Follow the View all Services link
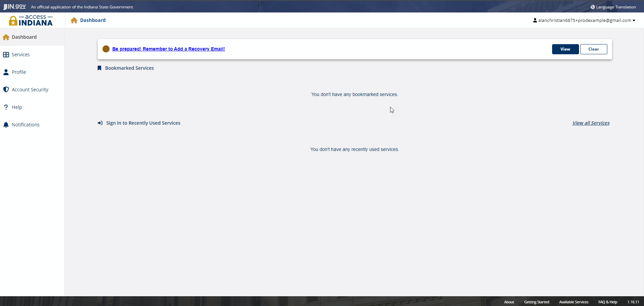The image size is (644, 306). (591, 123)
